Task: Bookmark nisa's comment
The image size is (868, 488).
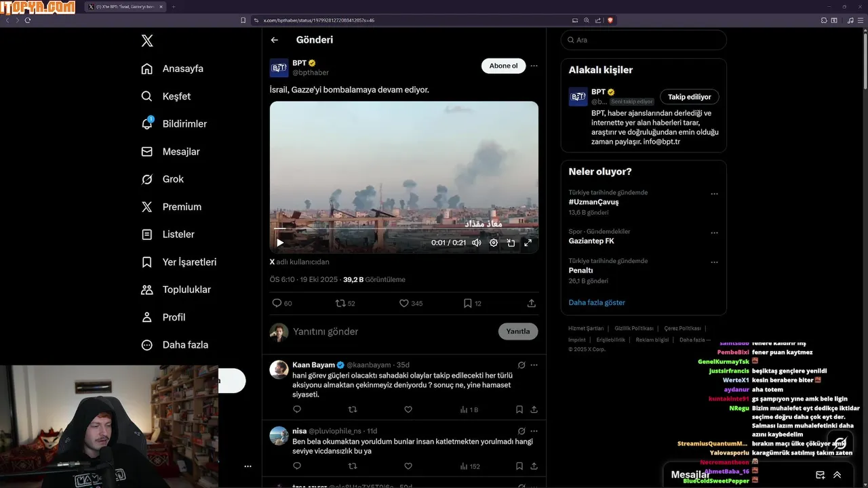Action: [x=519, y=466]
